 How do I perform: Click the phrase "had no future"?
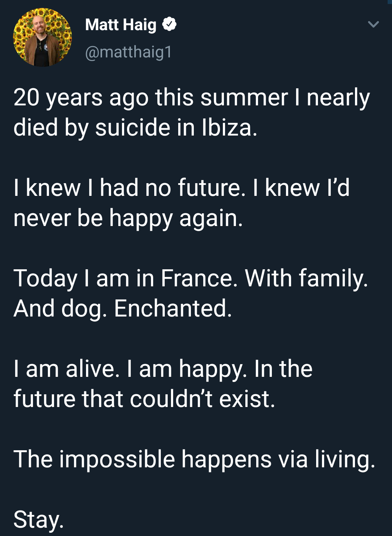[x=170, y=188]
